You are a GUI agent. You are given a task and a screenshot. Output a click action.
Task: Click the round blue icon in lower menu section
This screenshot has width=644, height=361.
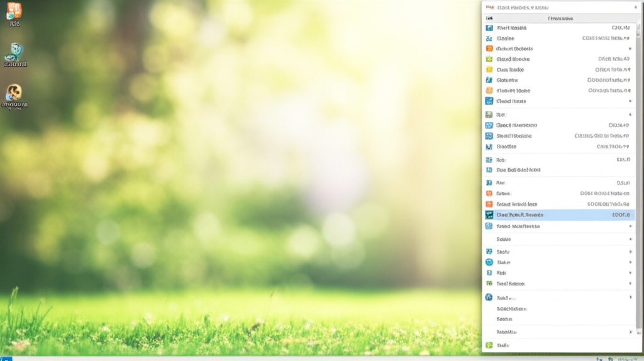489,262
